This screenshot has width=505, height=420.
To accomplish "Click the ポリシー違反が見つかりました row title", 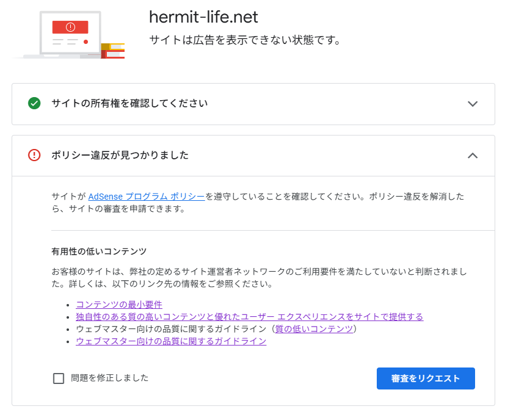I will [x=120, y=155].
